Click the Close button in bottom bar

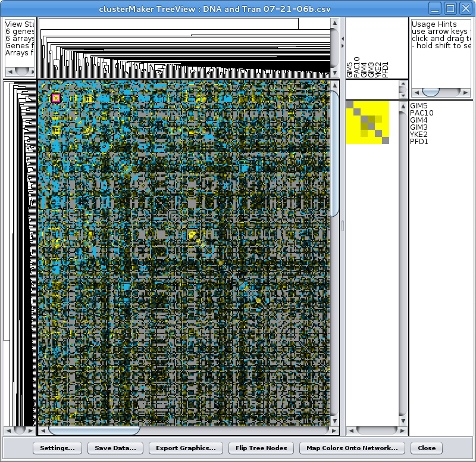click(427, 448)
